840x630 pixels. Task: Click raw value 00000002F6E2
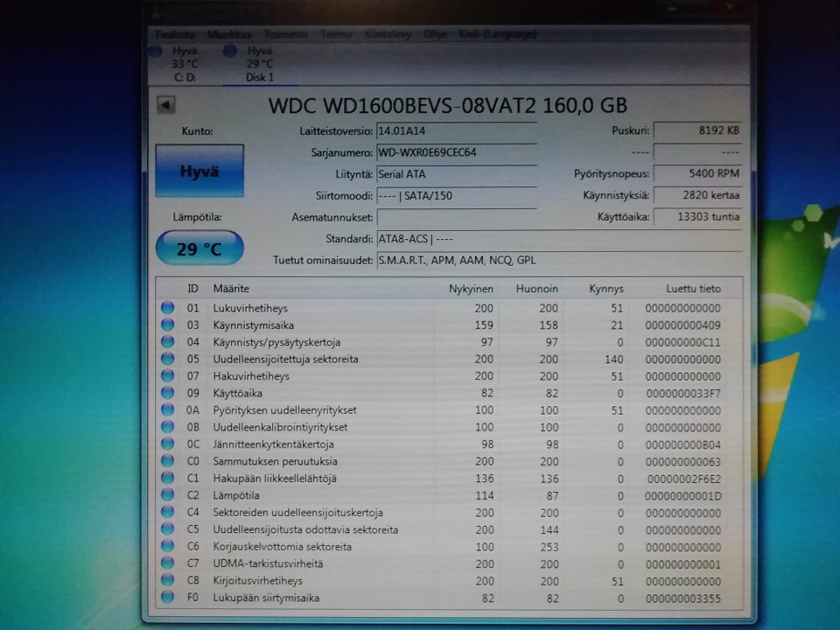pos(683,479)
